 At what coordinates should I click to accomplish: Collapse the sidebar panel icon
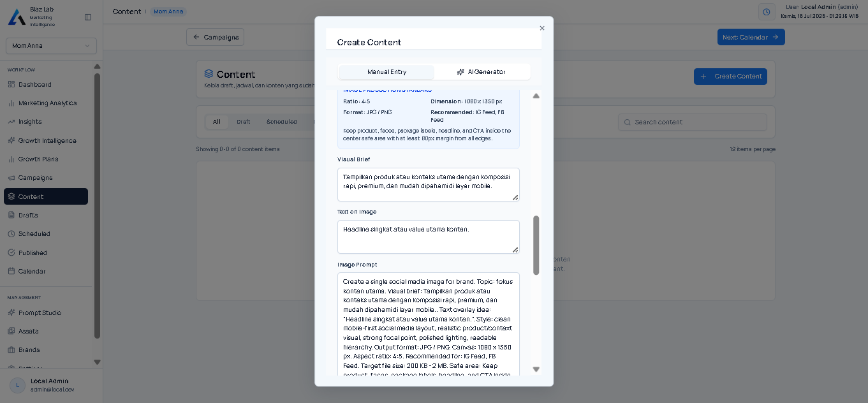pos(88,17)
